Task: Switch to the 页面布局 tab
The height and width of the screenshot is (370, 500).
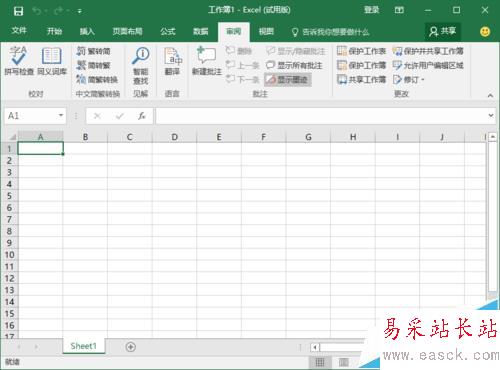Action: pos(127,31)
